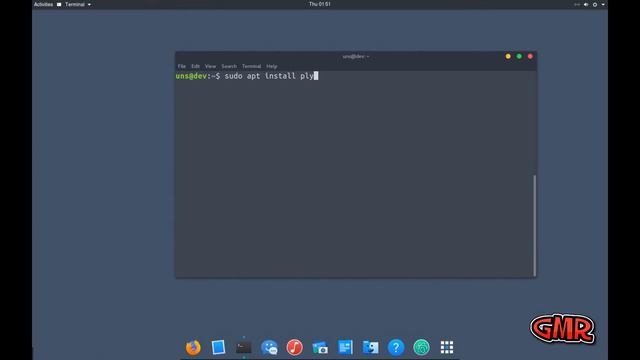Open the Terminal menu in menubar
Viewport: 640px width, 360px height.
[251, 66]
